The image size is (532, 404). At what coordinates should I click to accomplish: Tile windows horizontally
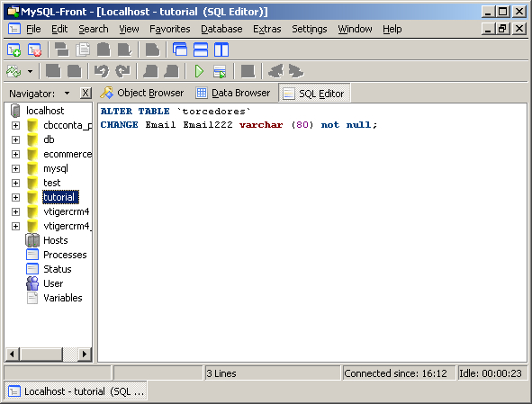click(x=201, y=49)
